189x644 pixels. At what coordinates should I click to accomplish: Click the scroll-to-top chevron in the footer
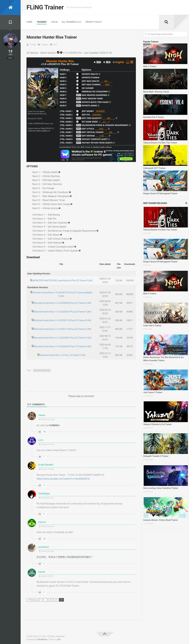click(x=105, y=634)
